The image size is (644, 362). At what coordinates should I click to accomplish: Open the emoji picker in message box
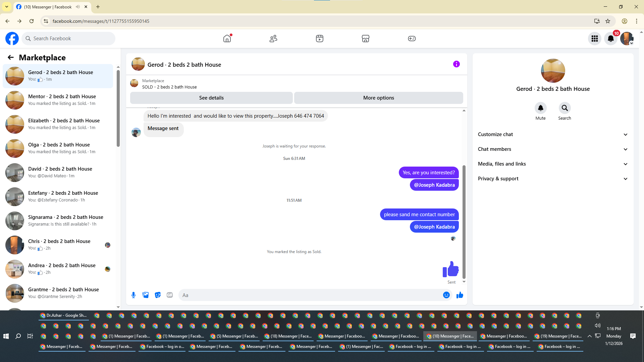(446, 295)
